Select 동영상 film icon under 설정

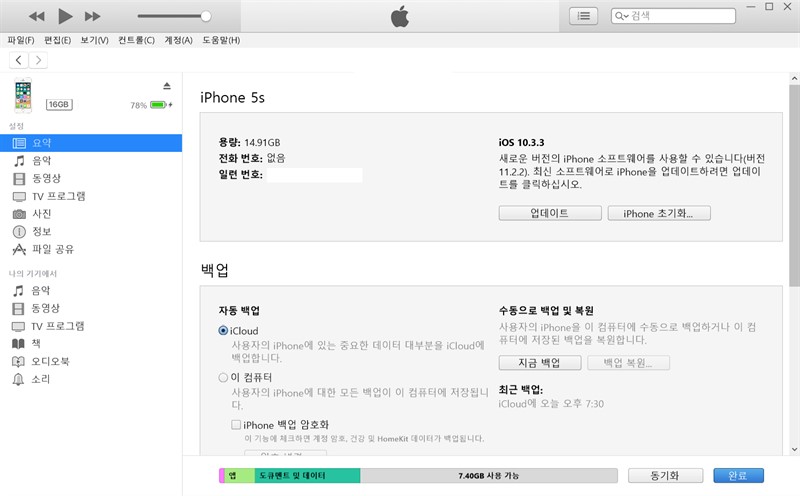[x=19, y=179]
